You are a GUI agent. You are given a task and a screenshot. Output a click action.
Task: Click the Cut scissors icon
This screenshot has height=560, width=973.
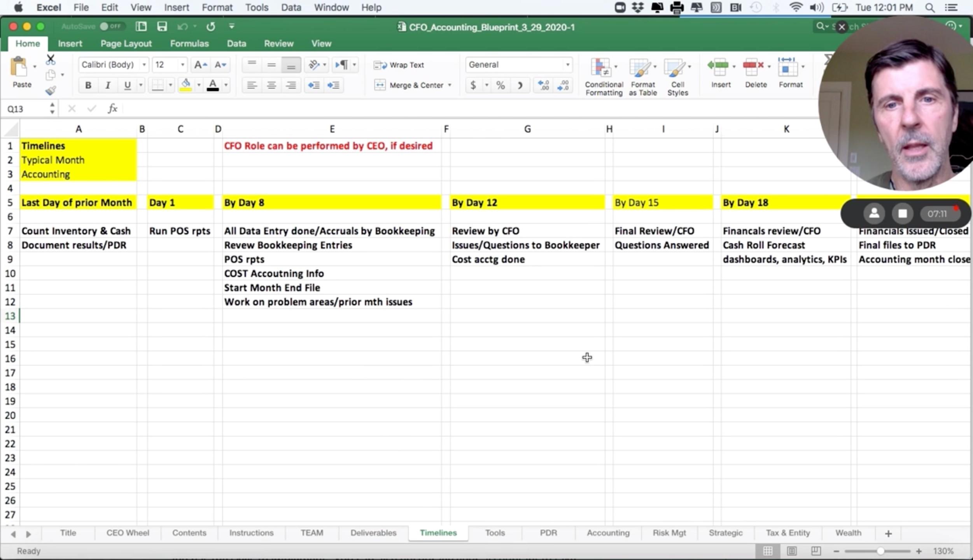(x=51, y=60)
